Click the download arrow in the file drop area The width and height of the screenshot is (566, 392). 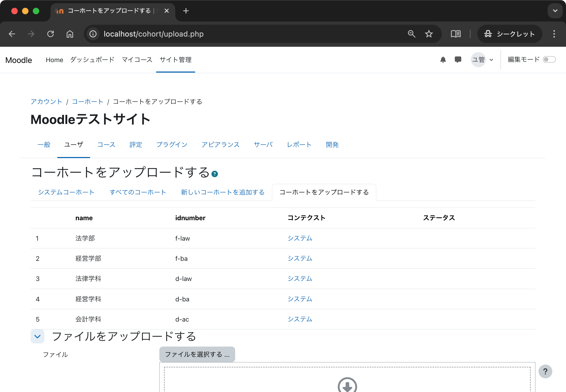pyautogui.click(x=347, y=385)
